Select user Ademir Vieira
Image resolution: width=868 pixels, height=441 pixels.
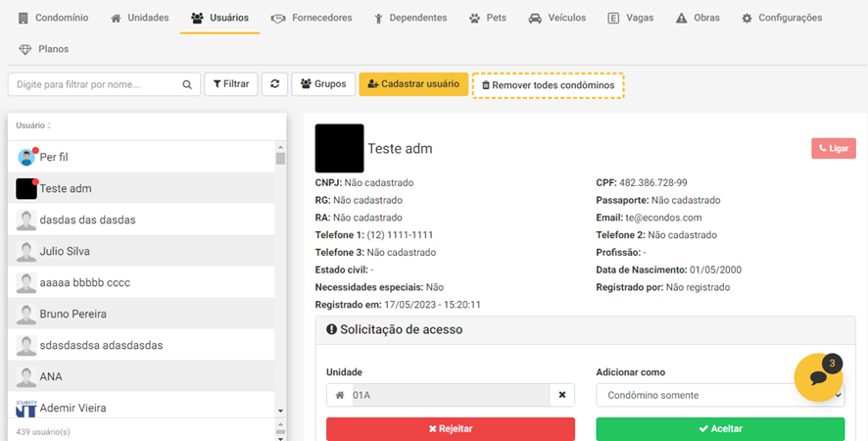pyautogui.click(x=141, y=408)
